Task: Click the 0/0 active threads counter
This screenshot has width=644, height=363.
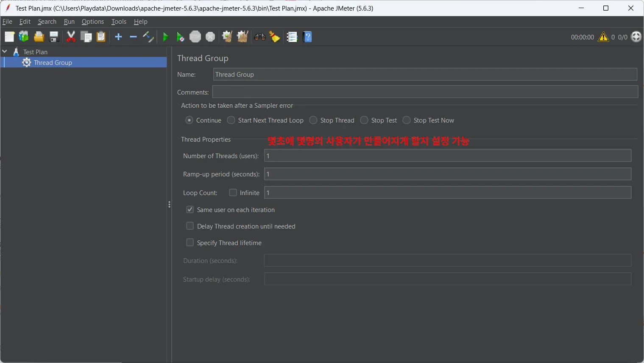Action: pyautogui.click(x=623, y=37)
